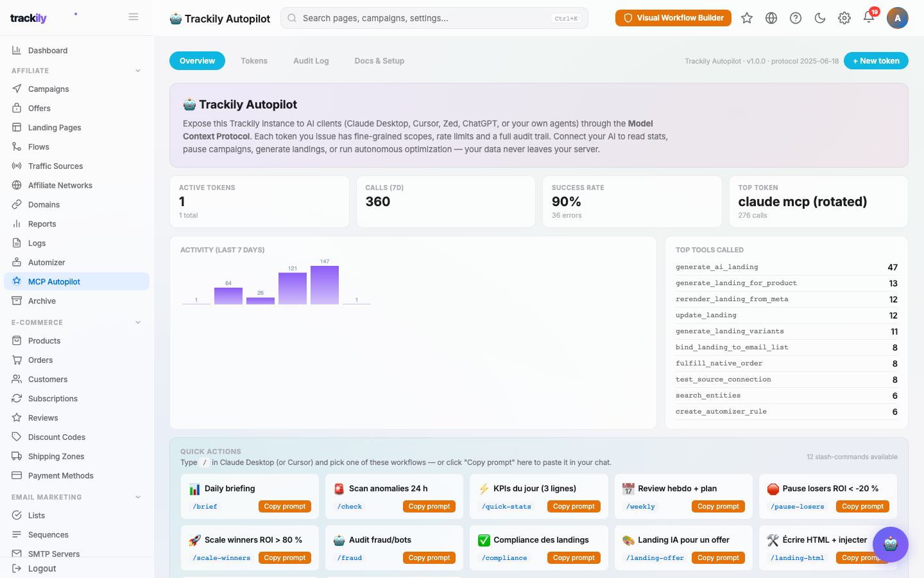Click the tallest activity bar labeled 147
Image resolution: width=924 pixels, height=578 pixels.
(325, 285)
